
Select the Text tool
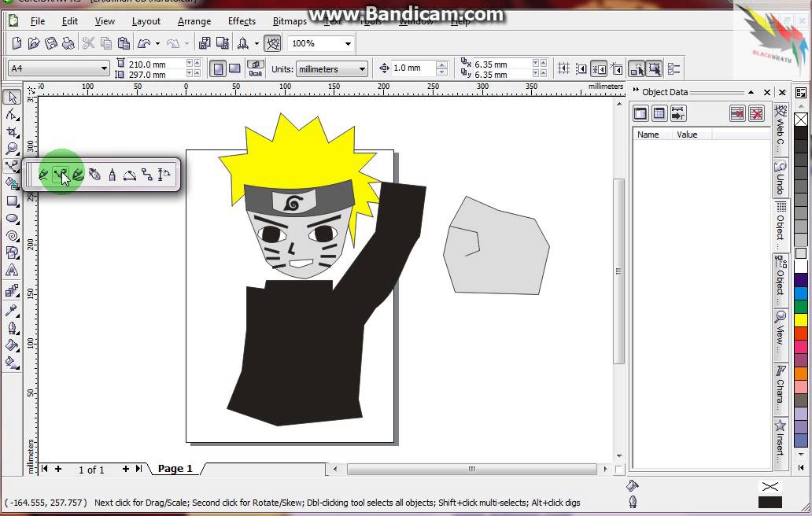(12, 270)
